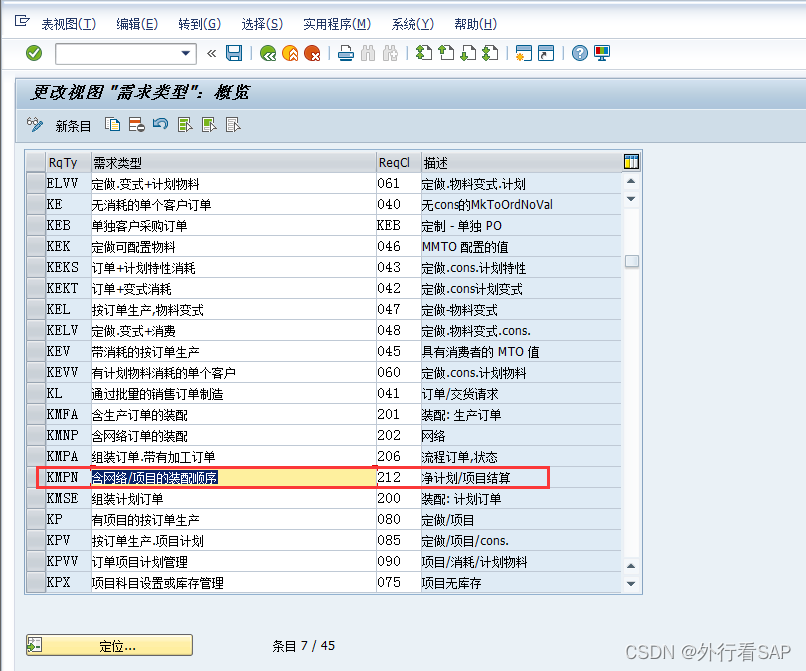Select row selector for ELVV row
The image size is (806, 671).
click(36, 184)
